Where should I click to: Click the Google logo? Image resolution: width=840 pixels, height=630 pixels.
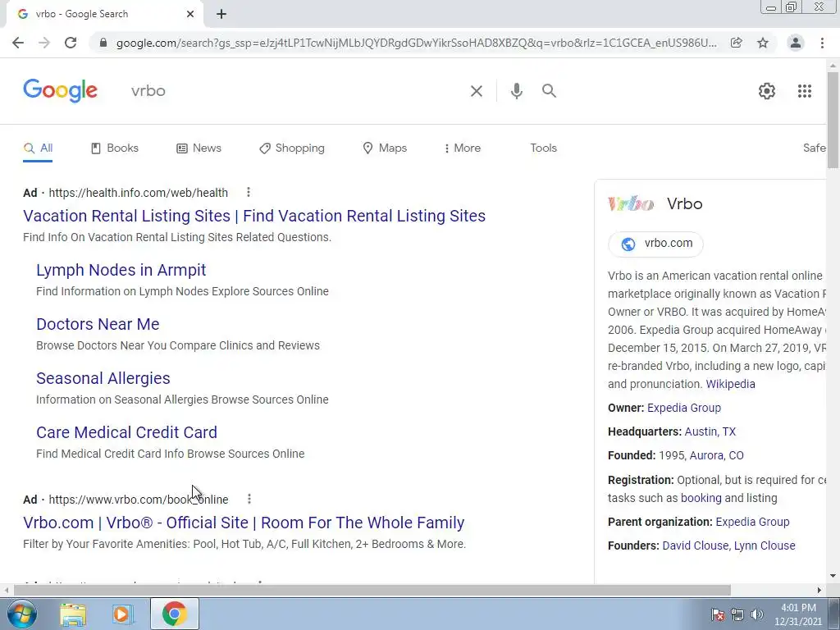60,90
